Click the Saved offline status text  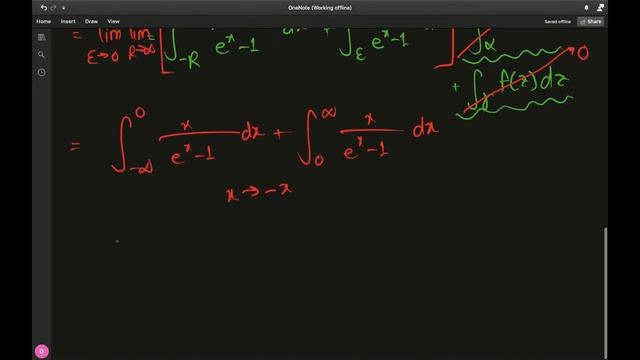click(x=558, y=22)
